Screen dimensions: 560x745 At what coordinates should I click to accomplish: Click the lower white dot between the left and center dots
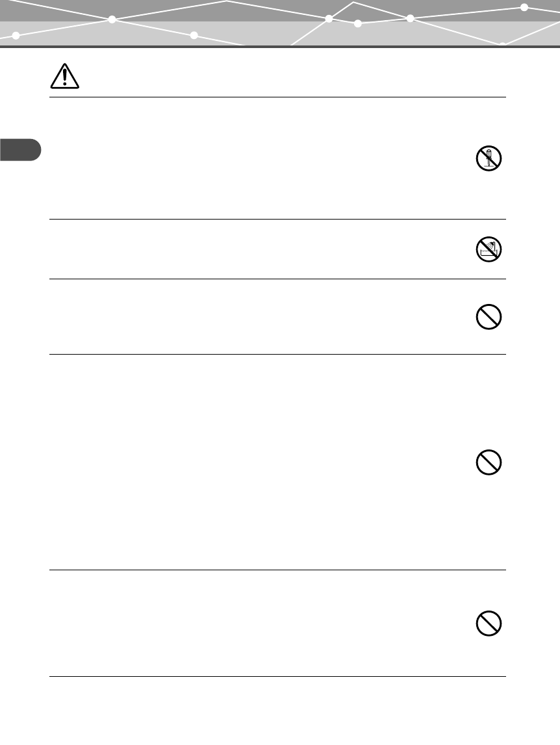(x=194, y=35)
